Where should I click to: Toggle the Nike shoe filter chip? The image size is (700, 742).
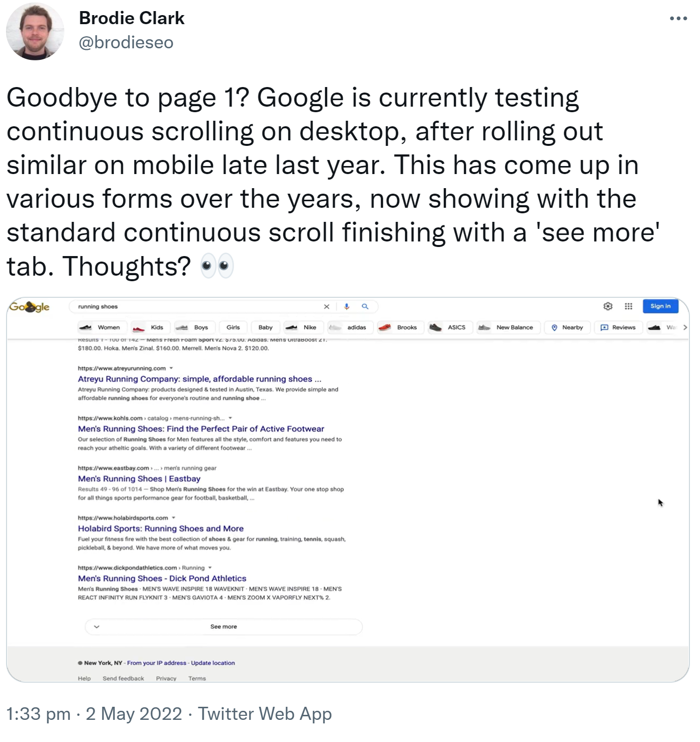[303, 327]
